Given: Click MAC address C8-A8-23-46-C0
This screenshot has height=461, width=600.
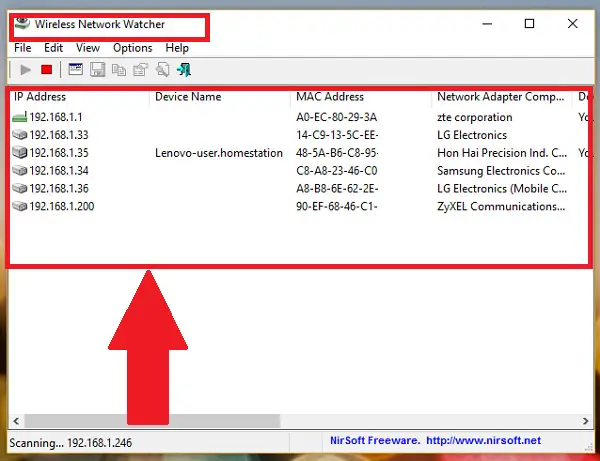Looking at the screenshot, I should (x=337, y=171).
